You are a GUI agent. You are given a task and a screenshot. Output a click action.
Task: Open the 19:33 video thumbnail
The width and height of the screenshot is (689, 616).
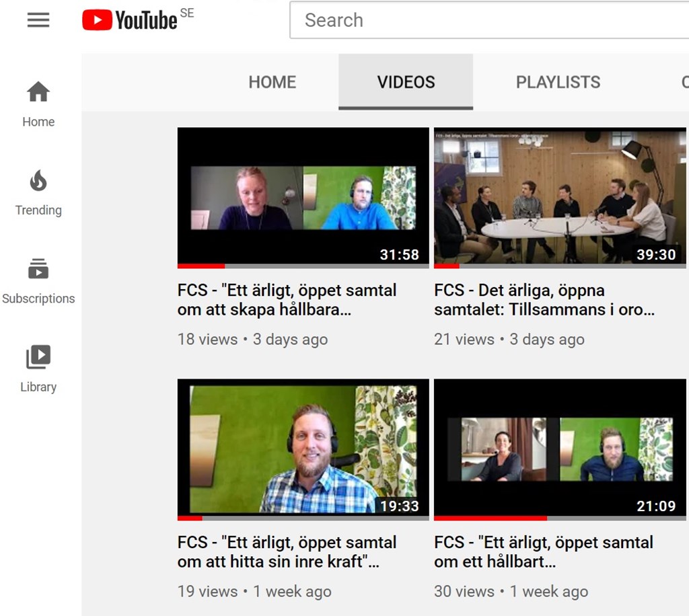tap(303, 447)
